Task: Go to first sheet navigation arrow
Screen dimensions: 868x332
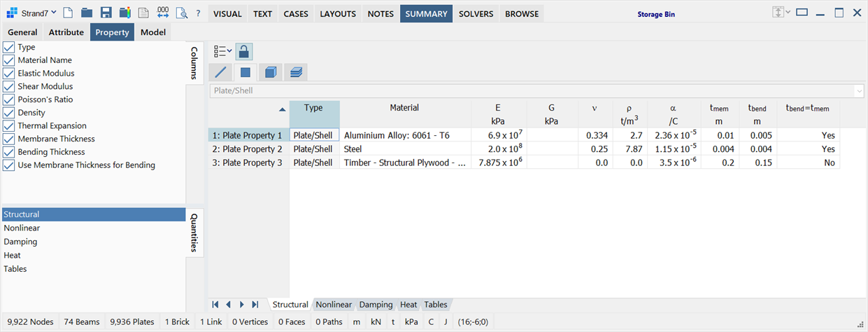Action: (x=215, y=305)
